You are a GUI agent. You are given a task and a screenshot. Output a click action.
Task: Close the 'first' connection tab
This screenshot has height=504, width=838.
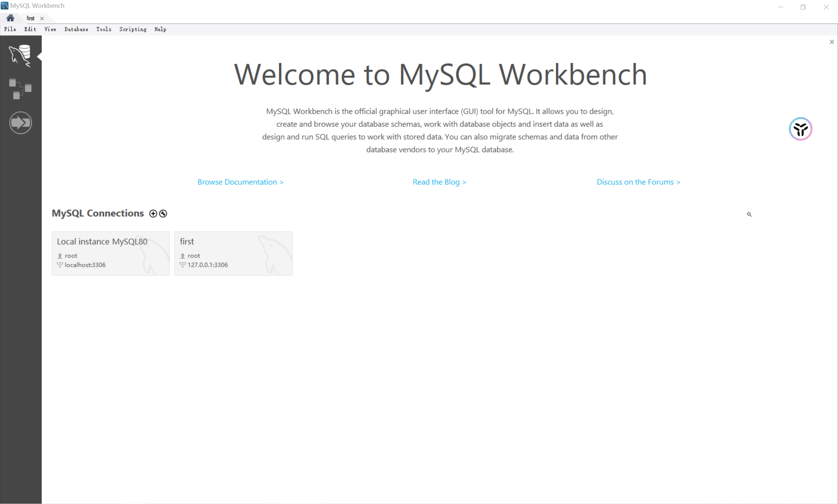coord(42,18)
